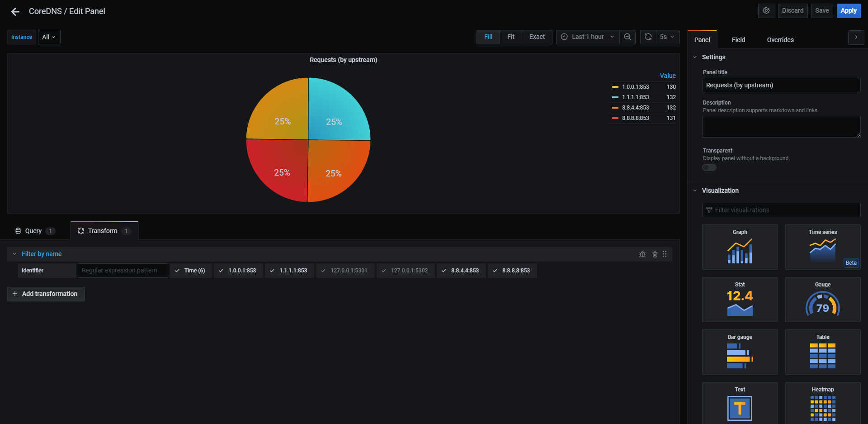Open the Overrides tab
Image resolution: width=868 pixels, height=424 pixels.
[780, 40]
